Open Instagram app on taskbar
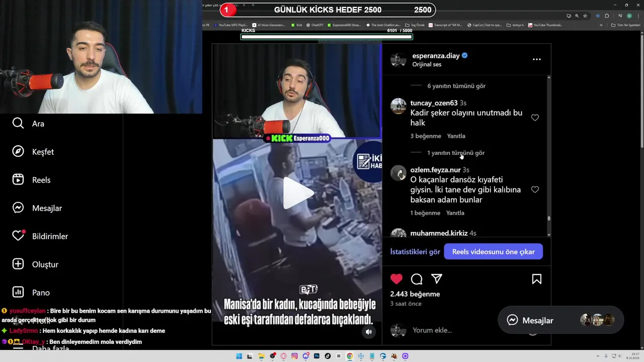The width and height of the screenshot is (644, 362). pyautogui.click(x=294, y=356)
